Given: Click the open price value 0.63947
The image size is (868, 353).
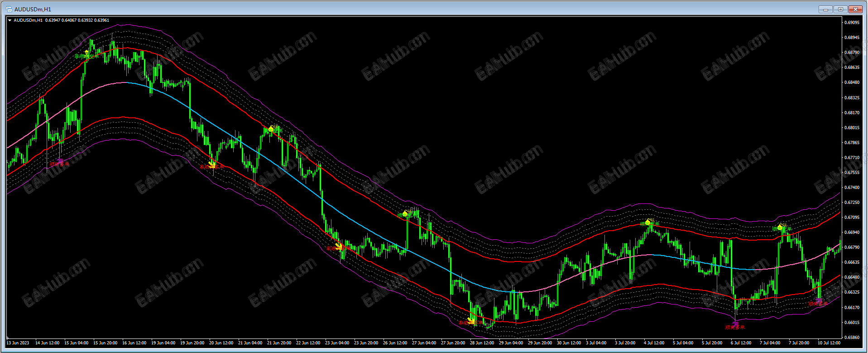Looking at the screenshot, I should [x=53, y=20].
